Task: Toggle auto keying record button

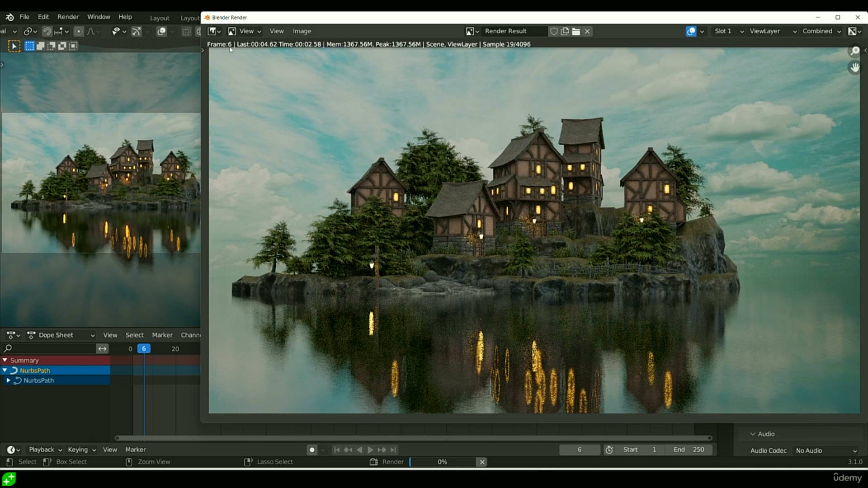Action: click(x=311, y=450)
